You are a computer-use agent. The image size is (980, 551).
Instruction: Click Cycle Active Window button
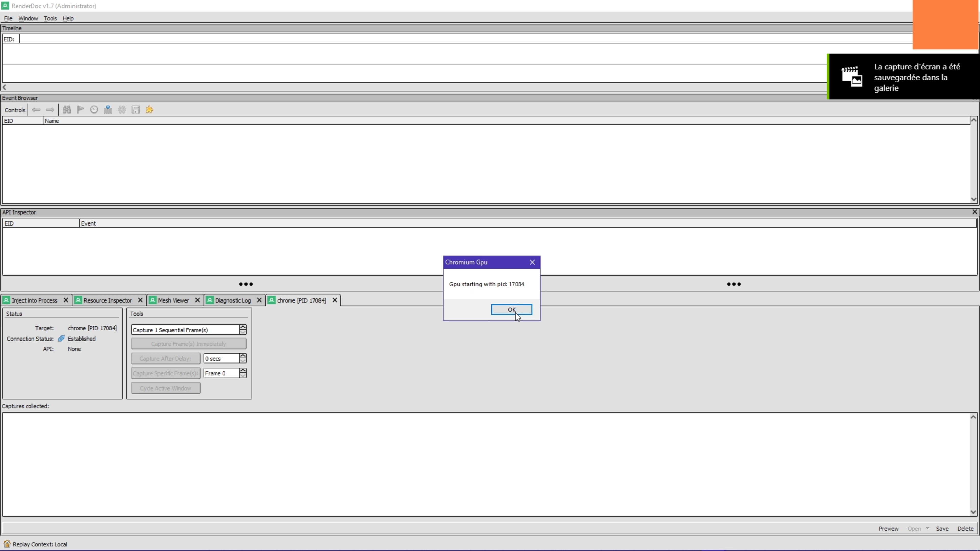click(165, 388)
